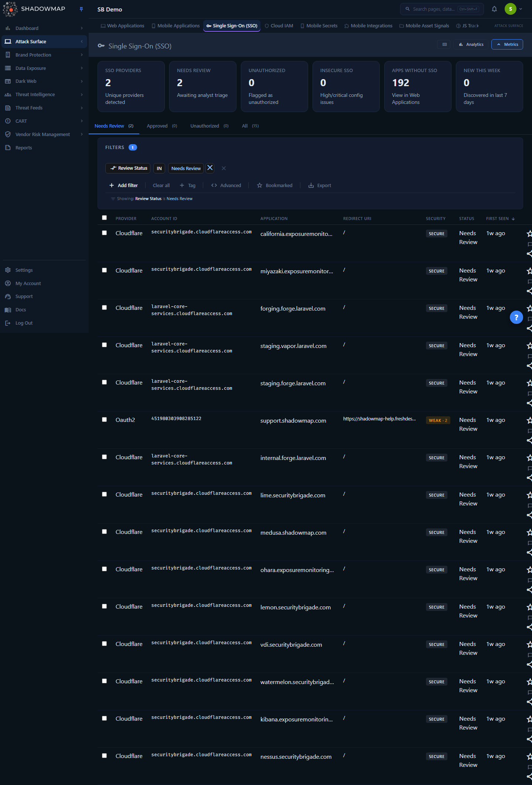
Task: Click the notifications bell icon
Action: [494, 9]
